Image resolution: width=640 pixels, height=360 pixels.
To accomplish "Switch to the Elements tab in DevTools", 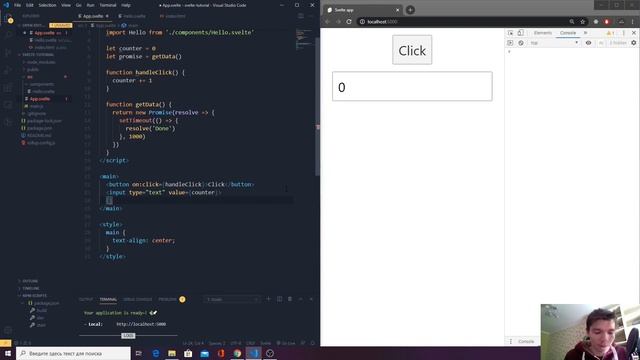I will click(542, 33).
